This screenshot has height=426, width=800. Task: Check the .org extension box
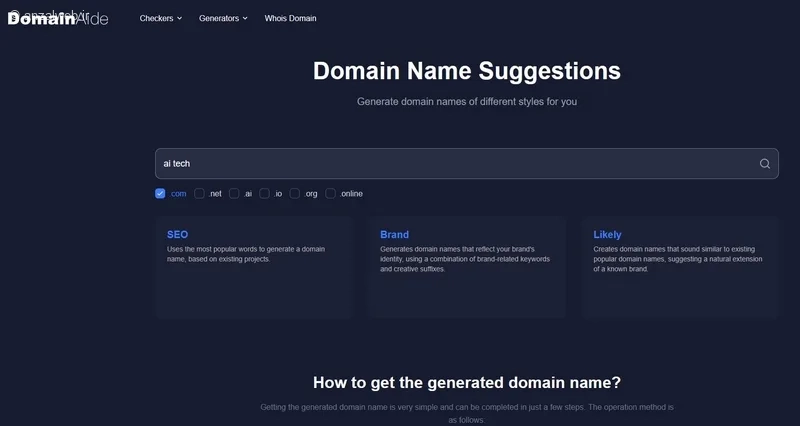tap(294, 193)
